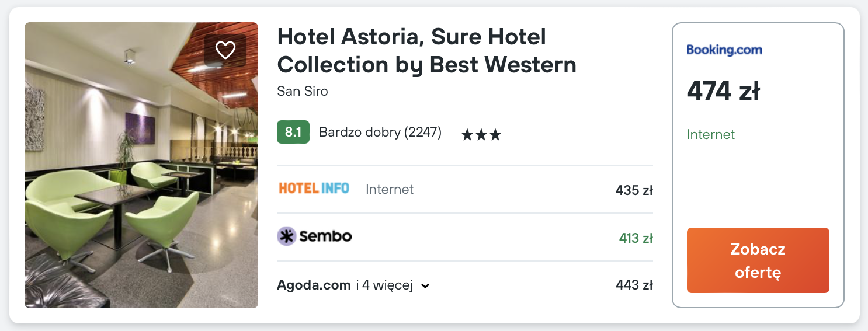Image resolution: width=868 pixels, height=331 pixels.
Task: Click the "i 4 więcej" expander text
Action: (384, 285)
